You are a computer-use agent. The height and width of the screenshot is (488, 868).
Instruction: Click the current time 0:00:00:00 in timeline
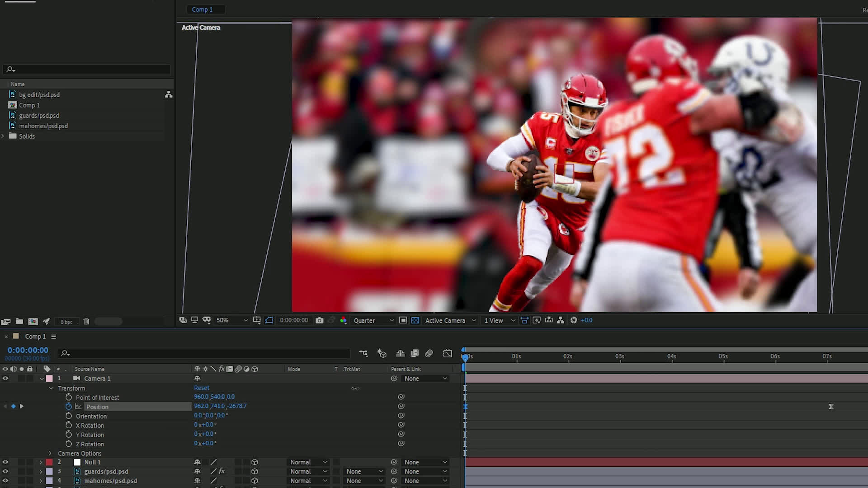(28, 350)
